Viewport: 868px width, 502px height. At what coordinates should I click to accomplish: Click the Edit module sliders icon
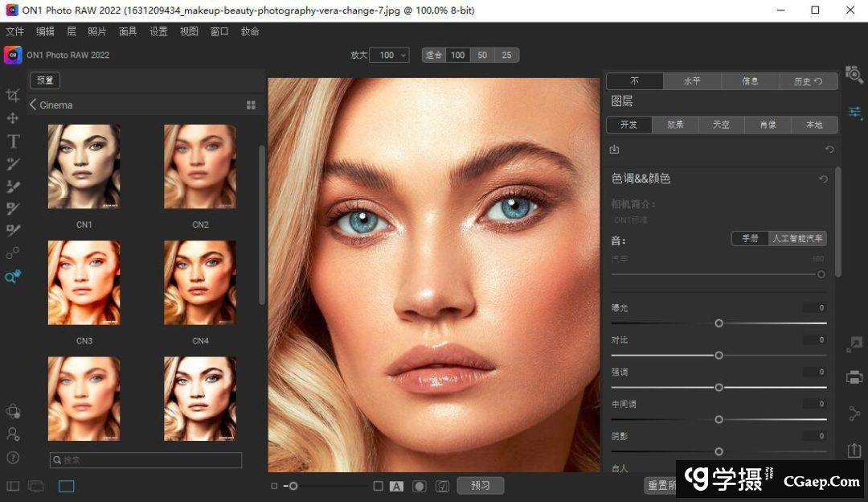coord(854,112)
